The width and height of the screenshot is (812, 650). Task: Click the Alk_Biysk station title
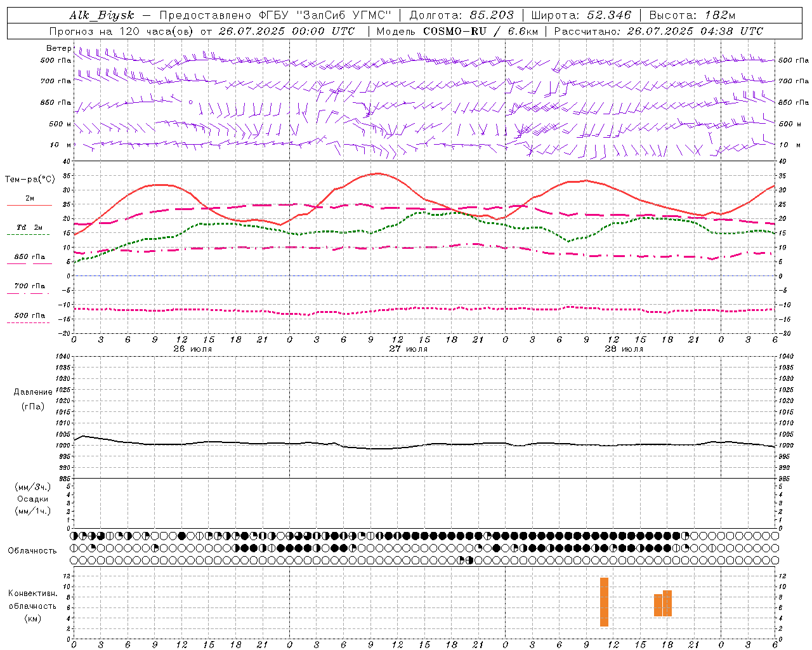click(x=101, y=16)
